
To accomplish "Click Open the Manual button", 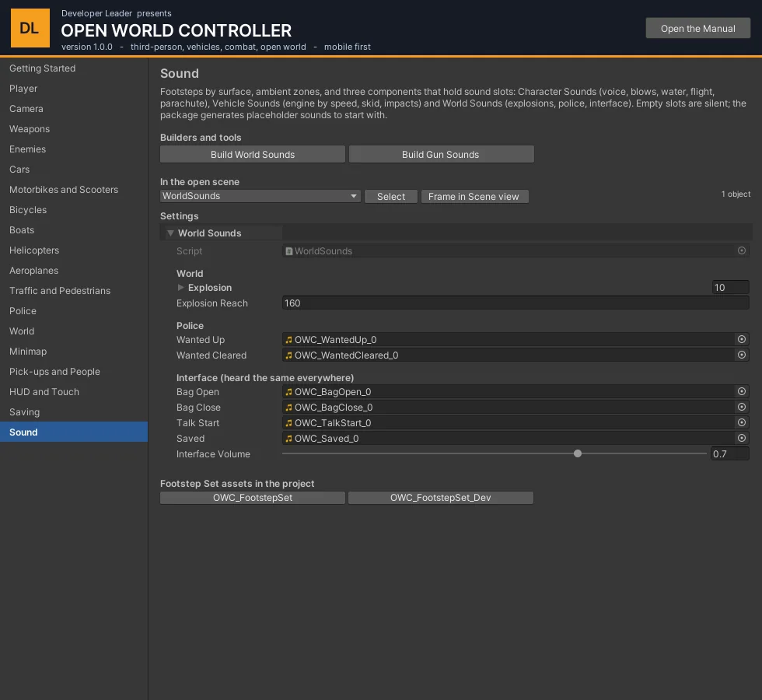I will pyautogui.click(x=698, y=28).
